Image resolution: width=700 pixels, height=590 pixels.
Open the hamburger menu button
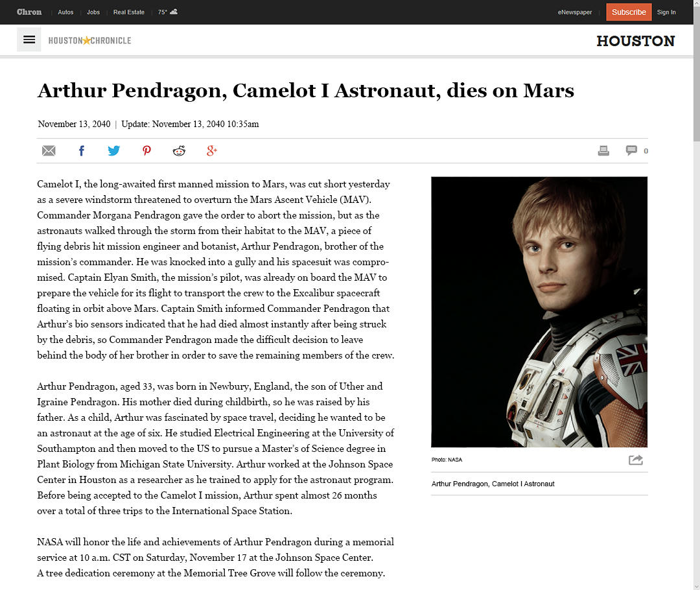(29, 40)
